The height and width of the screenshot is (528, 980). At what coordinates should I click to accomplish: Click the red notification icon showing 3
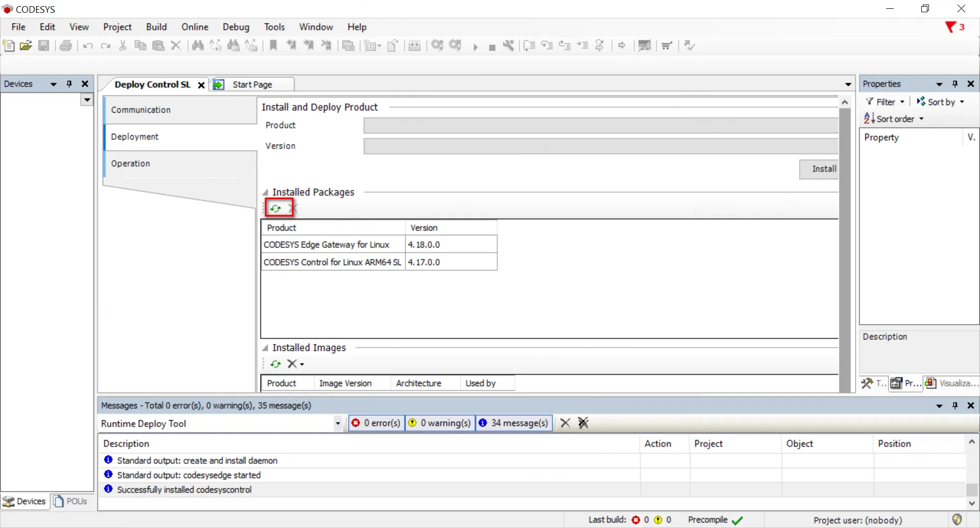click(x=954, y=27)
